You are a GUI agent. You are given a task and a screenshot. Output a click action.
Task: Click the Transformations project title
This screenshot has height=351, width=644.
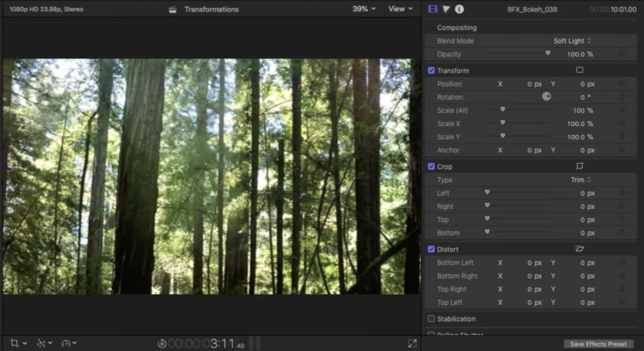[x=211, y=9]
